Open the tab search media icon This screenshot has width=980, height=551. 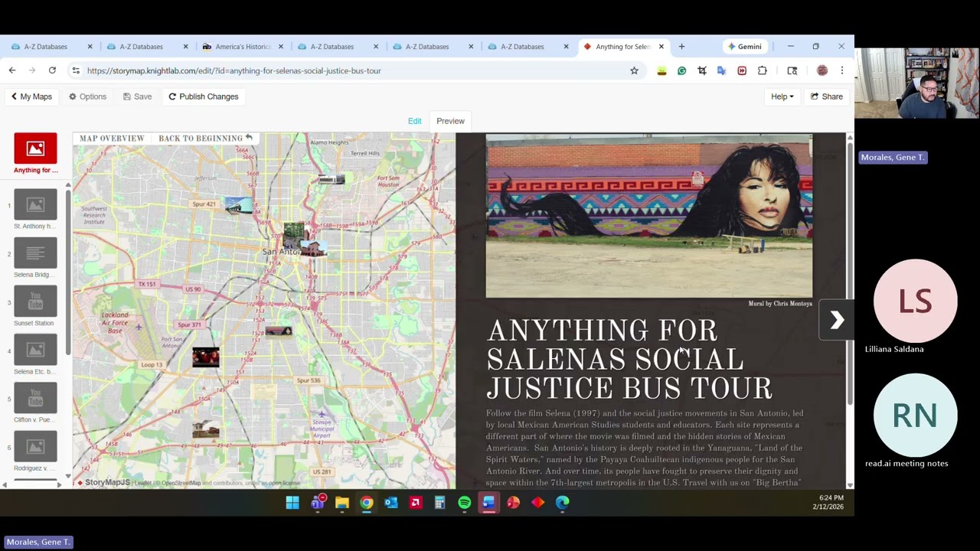(792, 70)
